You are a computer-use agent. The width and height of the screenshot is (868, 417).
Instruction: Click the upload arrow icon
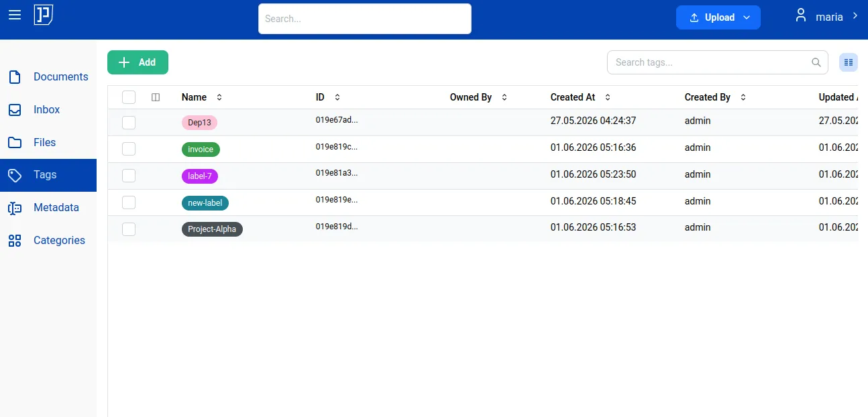click(x=694, y=17)
